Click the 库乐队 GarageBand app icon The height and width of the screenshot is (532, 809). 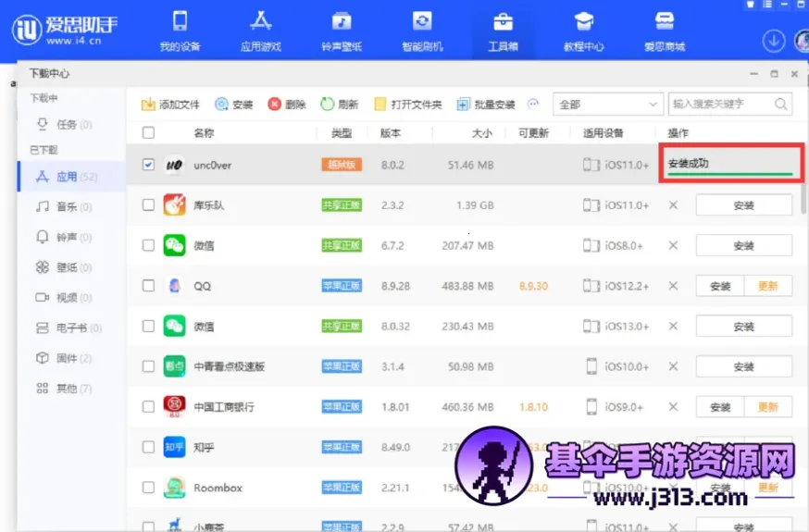(174, 204)
